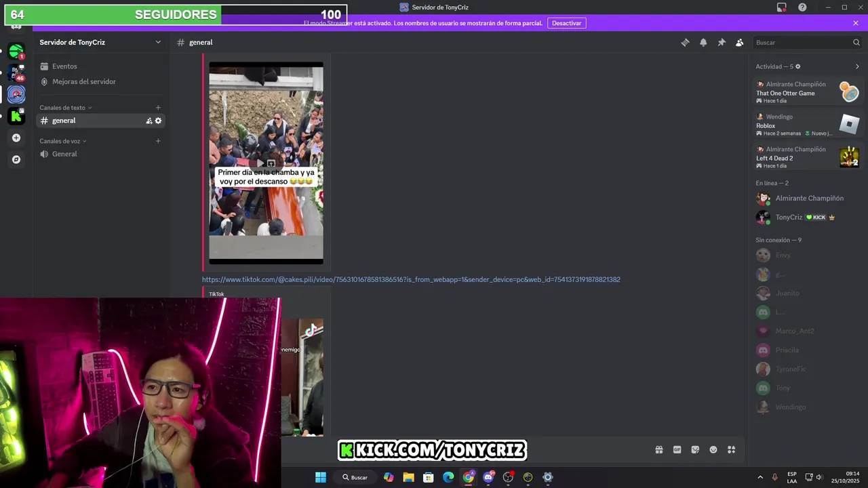Open the discover servers compass icon
Screen dimensions: 868x488
click(x=16, y=159)
